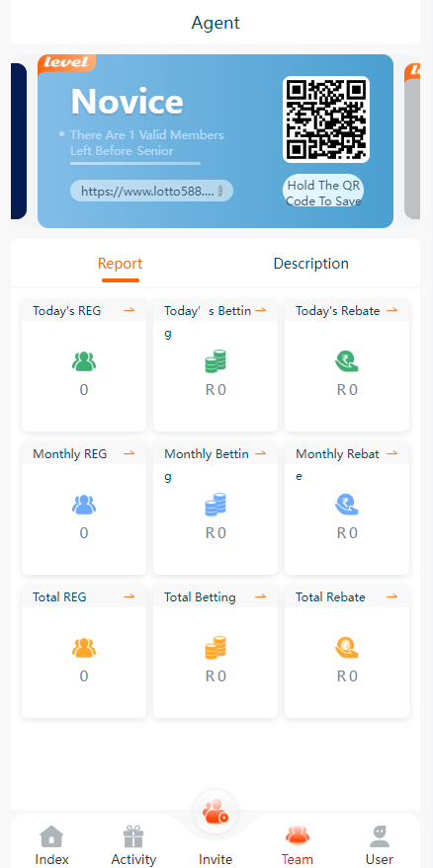Tap the Activity gift icon

tap(133, 836)
